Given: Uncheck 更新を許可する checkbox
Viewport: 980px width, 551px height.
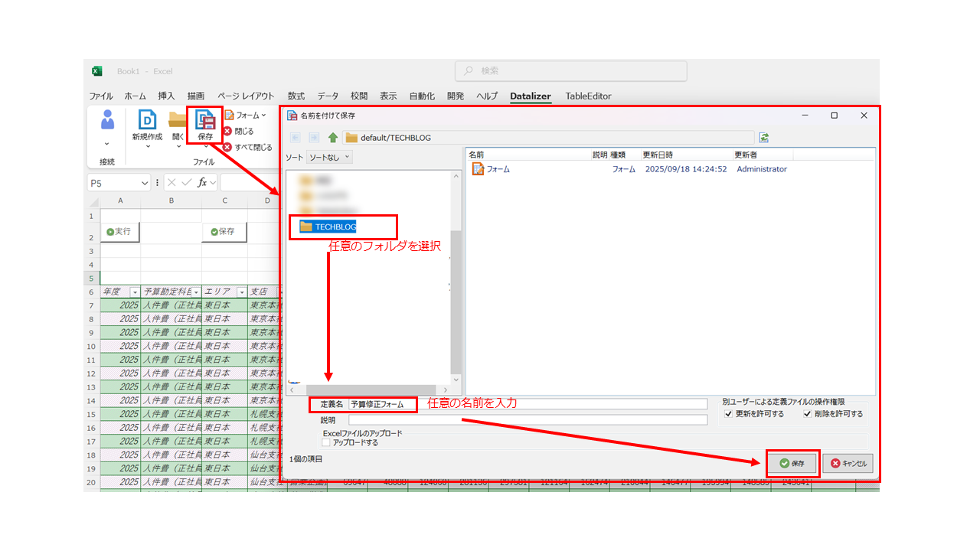Looking at the screenshot, I should point(728,414).
